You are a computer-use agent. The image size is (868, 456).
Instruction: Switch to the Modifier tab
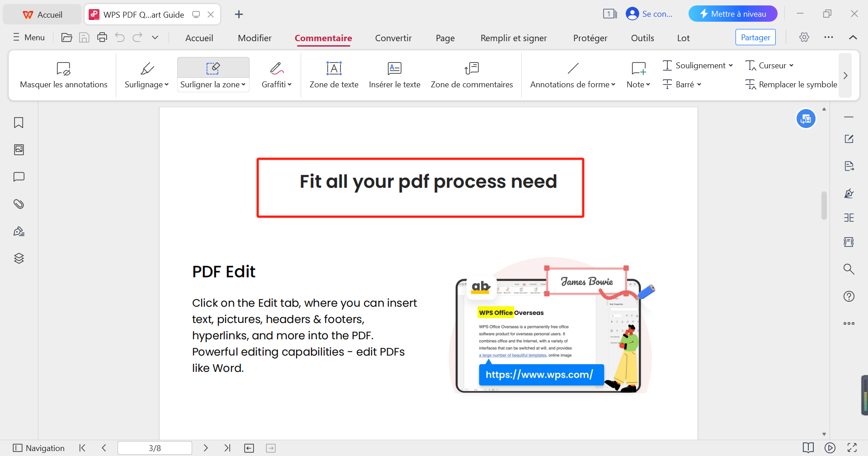255,38
